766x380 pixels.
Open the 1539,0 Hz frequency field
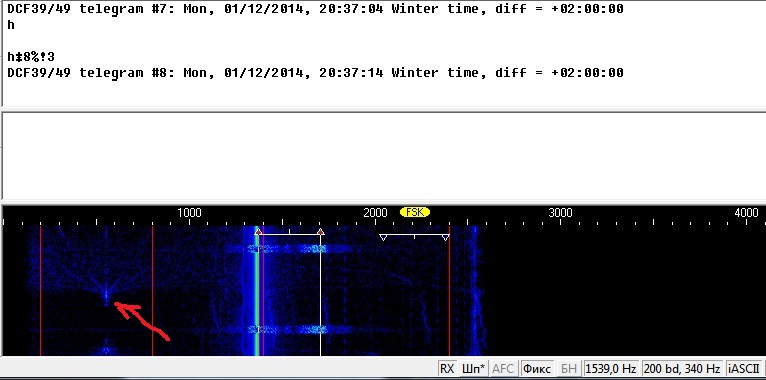tap(611, 369)
